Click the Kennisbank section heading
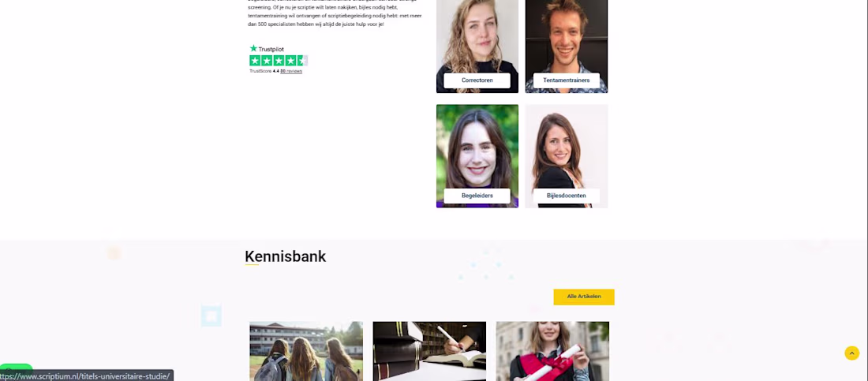Image resolution: width=868 pixels, height=381 pixels. point(285,256)
